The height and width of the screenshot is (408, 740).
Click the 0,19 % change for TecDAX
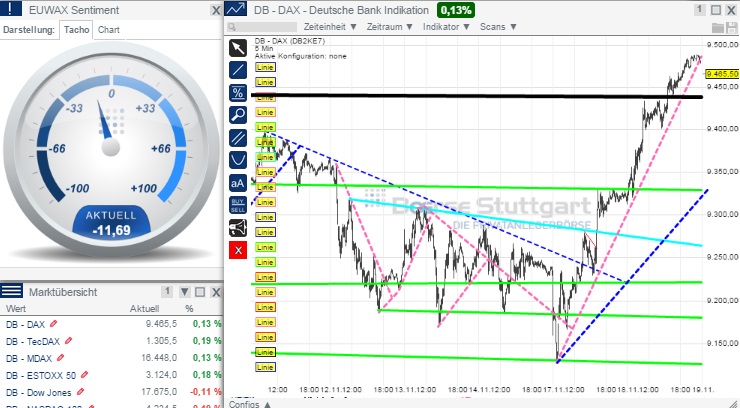207,341
